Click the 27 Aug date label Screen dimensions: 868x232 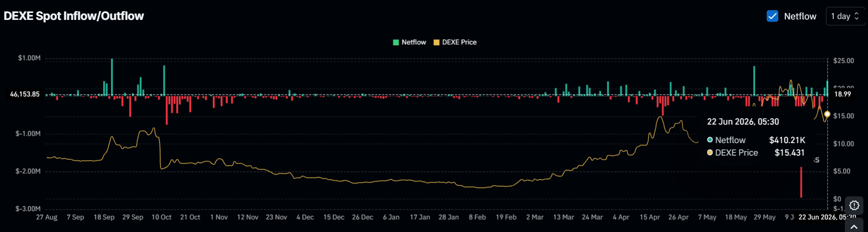point(47,217)
